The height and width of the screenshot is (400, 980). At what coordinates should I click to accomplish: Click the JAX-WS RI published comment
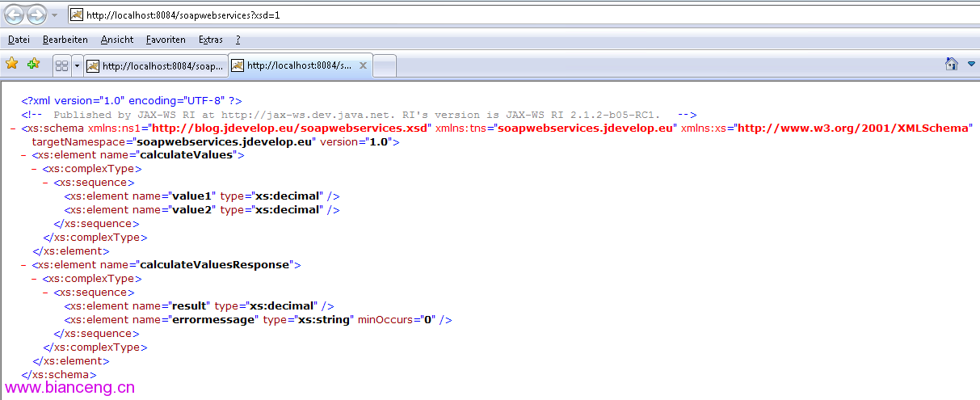click(359, 115)
